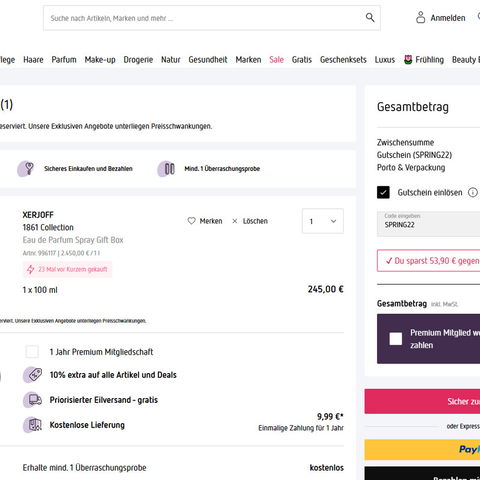Open the Parfum category
Viewport: 480px width, 480px height.
coord(64,60)
